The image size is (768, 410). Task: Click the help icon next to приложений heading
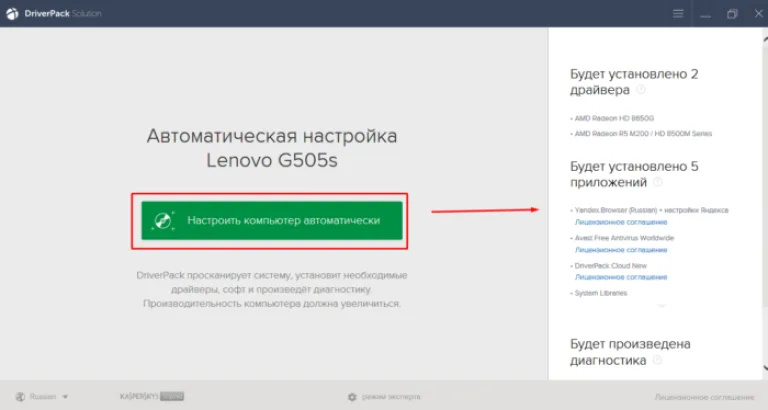click(x=658, y=182)
